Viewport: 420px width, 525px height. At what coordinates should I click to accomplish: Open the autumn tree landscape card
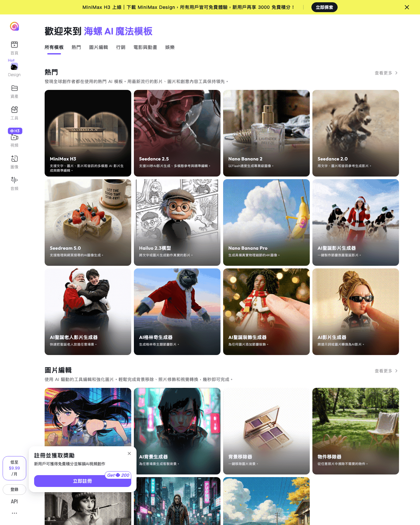tap(266, 501)
